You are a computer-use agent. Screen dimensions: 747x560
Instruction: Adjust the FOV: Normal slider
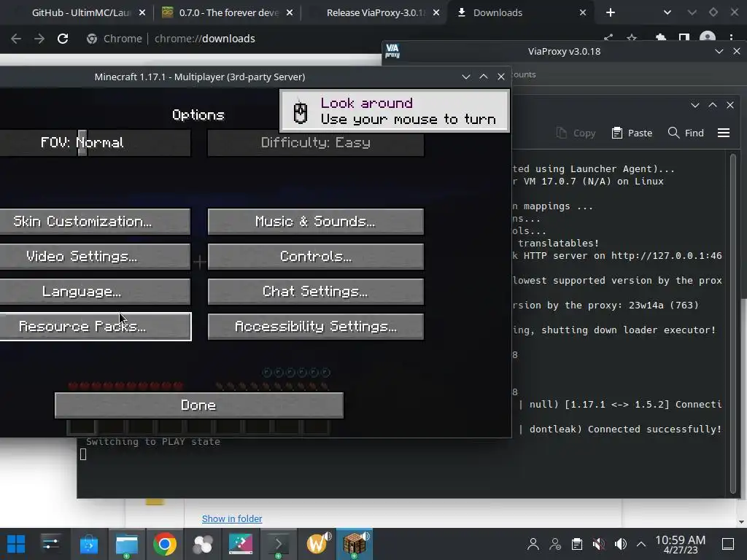pyautogui.click(x=96, y=142)
